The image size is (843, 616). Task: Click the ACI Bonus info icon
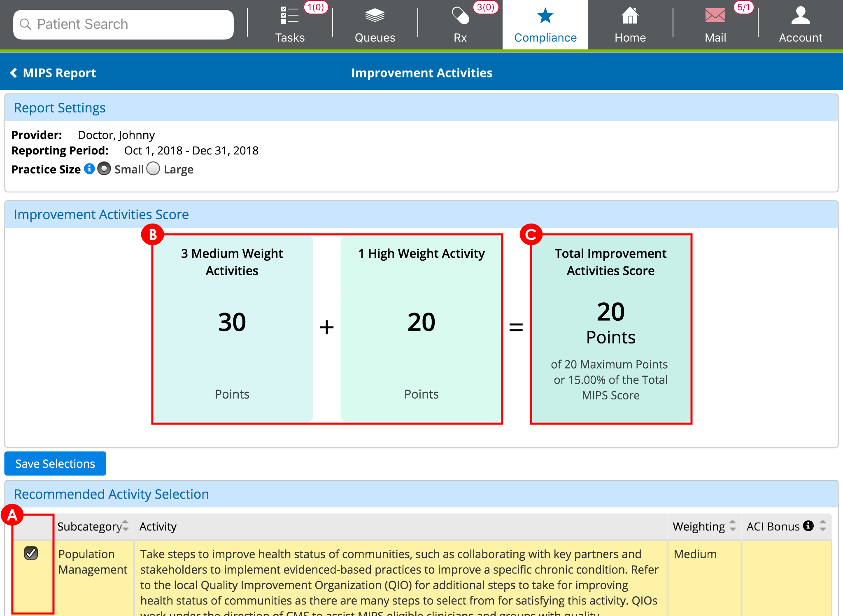tap(808, 526)
